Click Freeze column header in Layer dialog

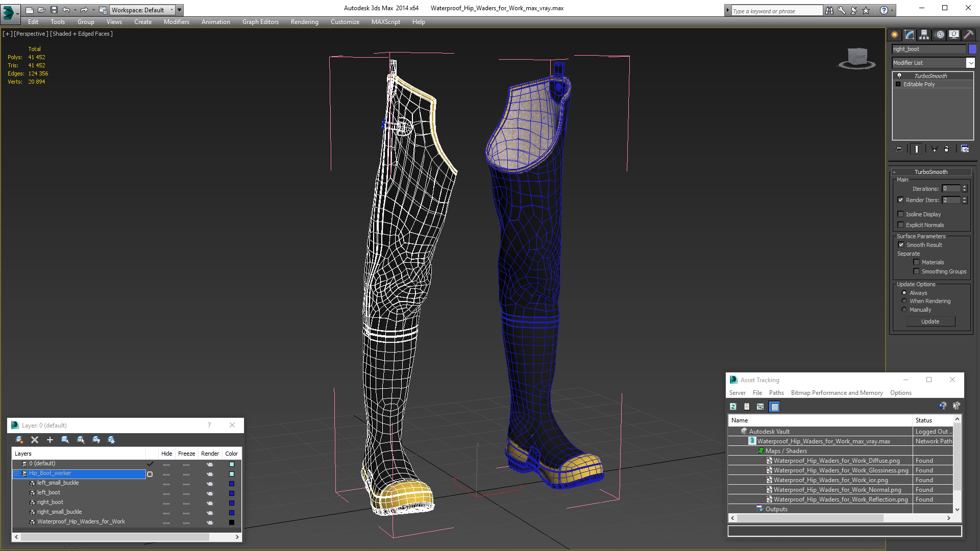pyautogui.click(x=186, y=454)
